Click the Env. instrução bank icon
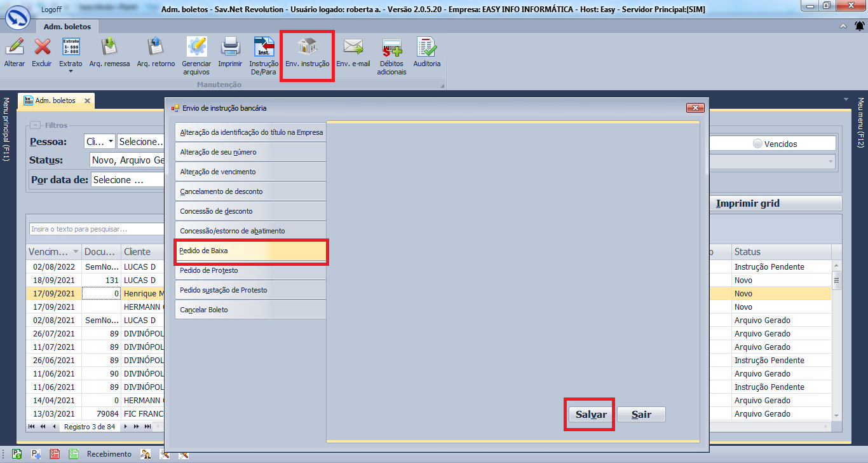This screenshot has height=463, width=868. pyautogui.click(x=307, y=47)
